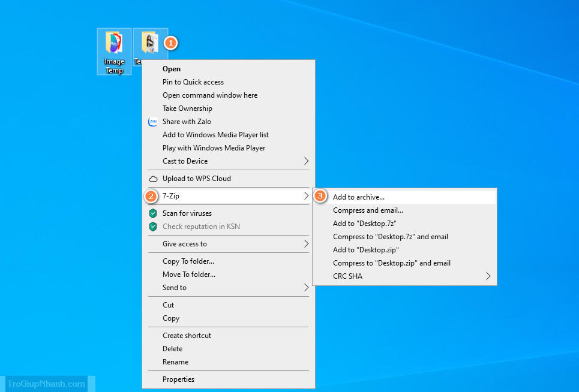
Task: Choose Add to "Desktop.7z"
Action: pyautogui.click(x=363, y=224)
